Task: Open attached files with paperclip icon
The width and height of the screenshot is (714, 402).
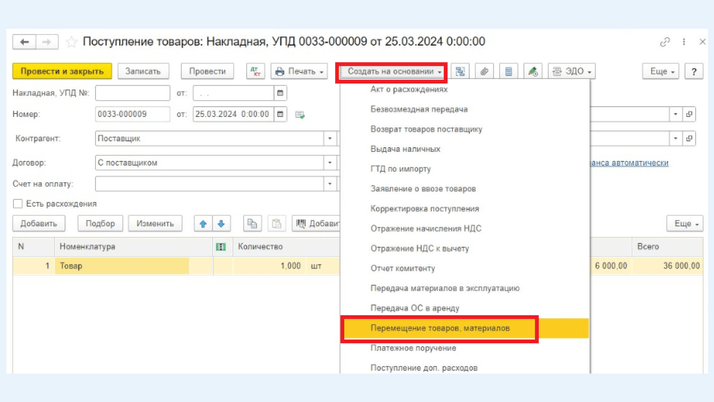Action: coord(484,71)
